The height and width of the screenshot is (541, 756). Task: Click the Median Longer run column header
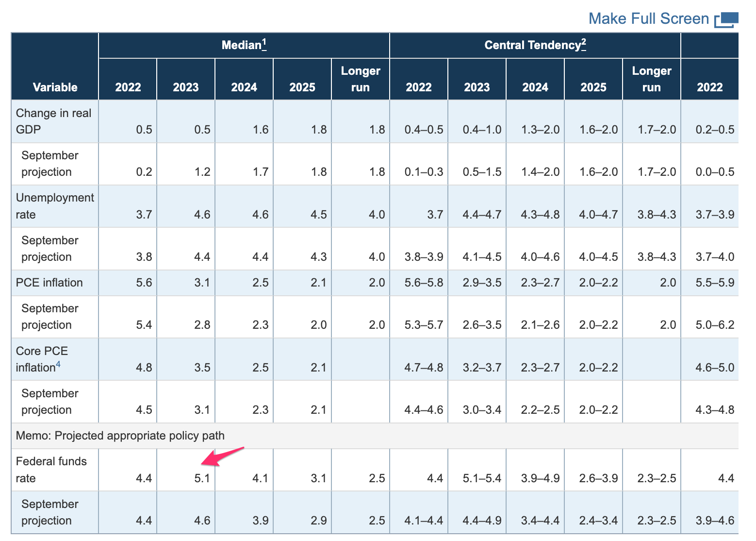pos(360,79)
